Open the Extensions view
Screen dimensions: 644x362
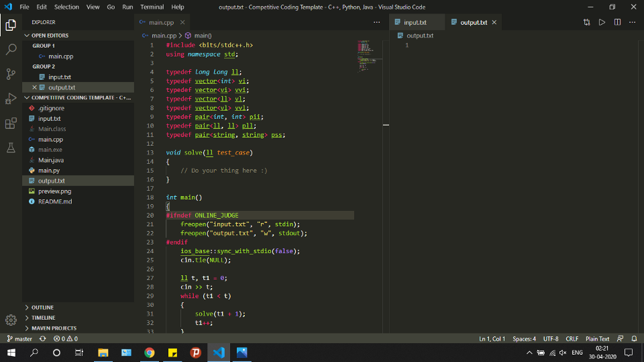click(11, 124)
